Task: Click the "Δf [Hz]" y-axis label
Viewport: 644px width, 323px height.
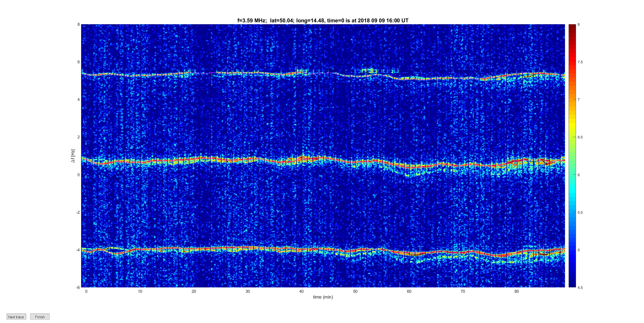Action: pos(73,156)
